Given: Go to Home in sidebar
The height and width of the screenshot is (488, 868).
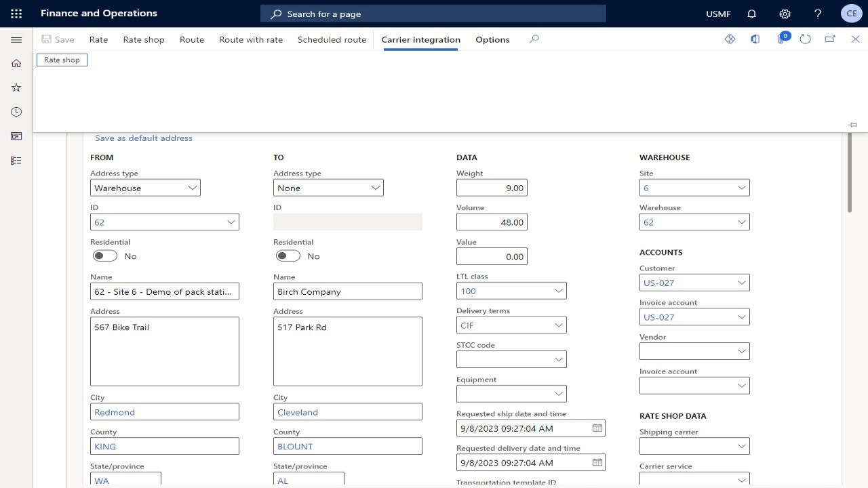Looking at the screenshot, I should [x=16, y=63].
